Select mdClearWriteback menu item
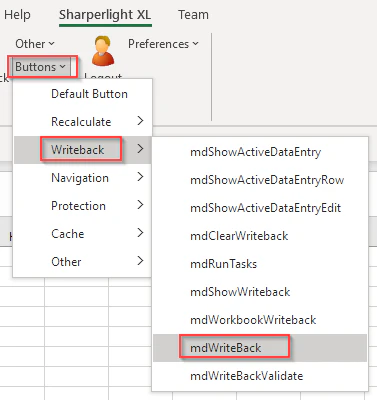Image resolution: width=377 pixels, height=400 pixels. pos(260,236)
